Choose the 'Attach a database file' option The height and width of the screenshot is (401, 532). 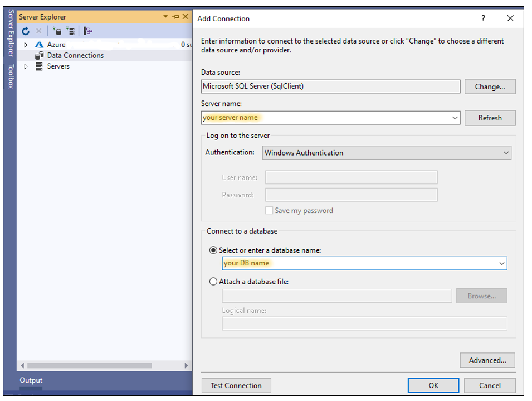[x=213, y=282]
